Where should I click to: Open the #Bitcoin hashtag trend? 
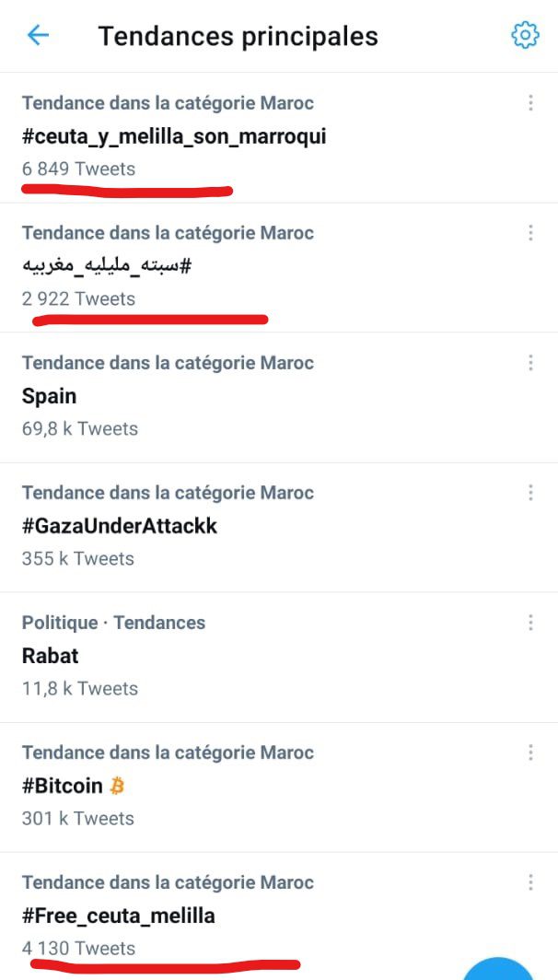click(x=62, y=787)
